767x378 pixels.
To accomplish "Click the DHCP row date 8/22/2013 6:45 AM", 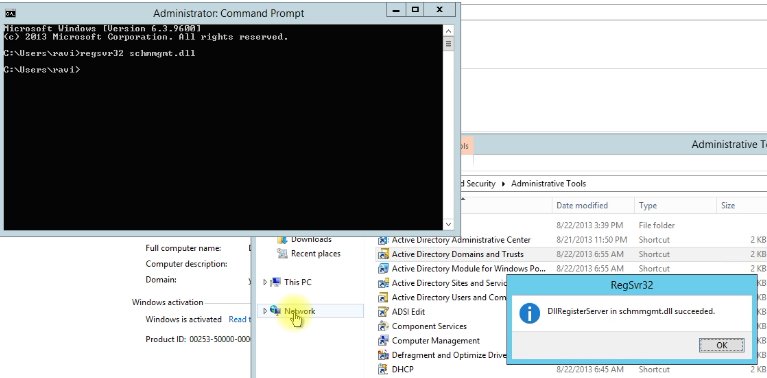I will click(589, 369).
